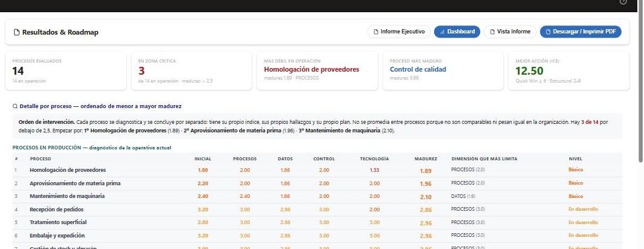
Task: Click the red '3 de 14' text in the intervention note
Action: point(590,122)
